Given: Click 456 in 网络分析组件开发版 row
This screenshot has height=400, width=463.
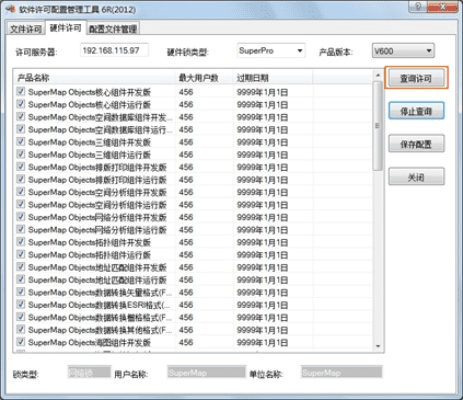Looking at the screenshot, I should click(186, 217).
